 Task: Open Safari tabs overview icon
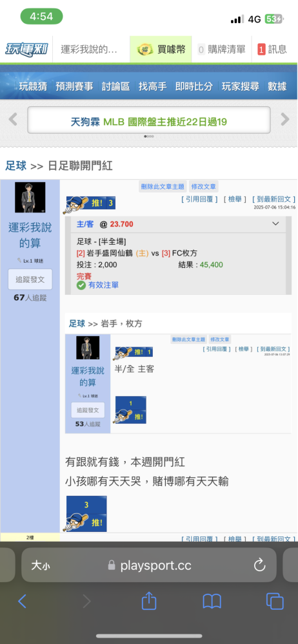[x=275, y=601]
